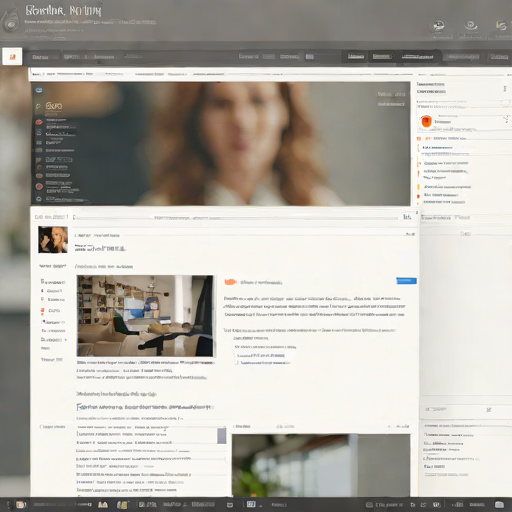Click the orange round avatar in right panel
Image resolution: width=512 pixels, height=512 pixels.
[426, 121]
